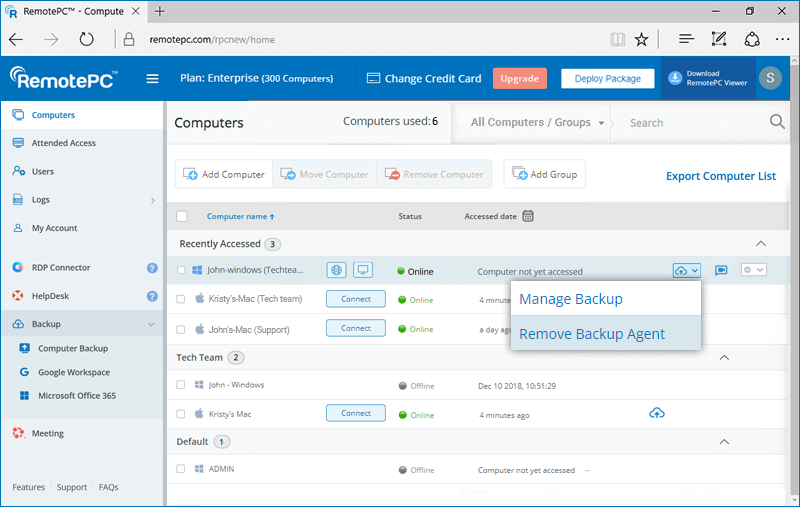Click the Deploy Package button
The width and height of the screenshot is (800, 507).
[607, 79]
